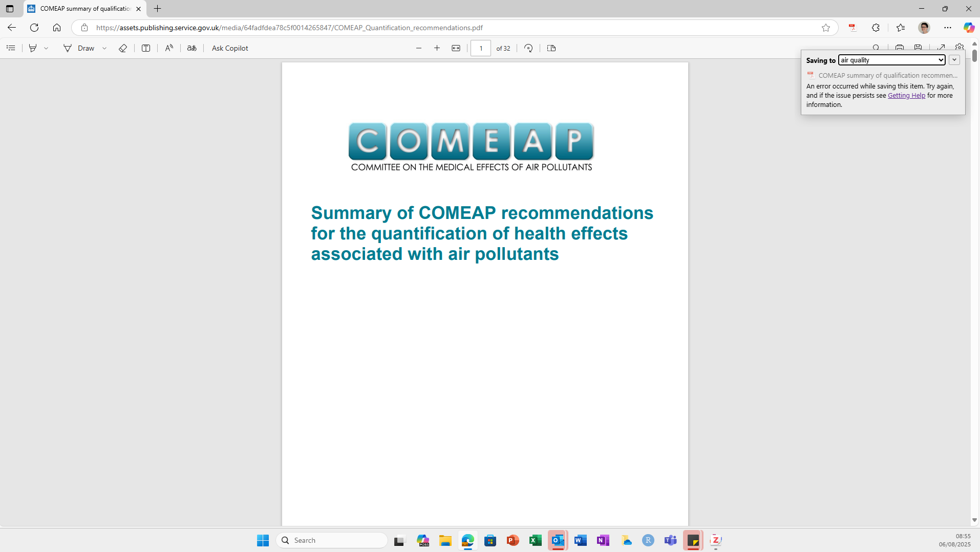Click the document title starting 'Summary of COMEAP'
The height and width of the screenshot is (552, 980).
click(x=482, y=233)
